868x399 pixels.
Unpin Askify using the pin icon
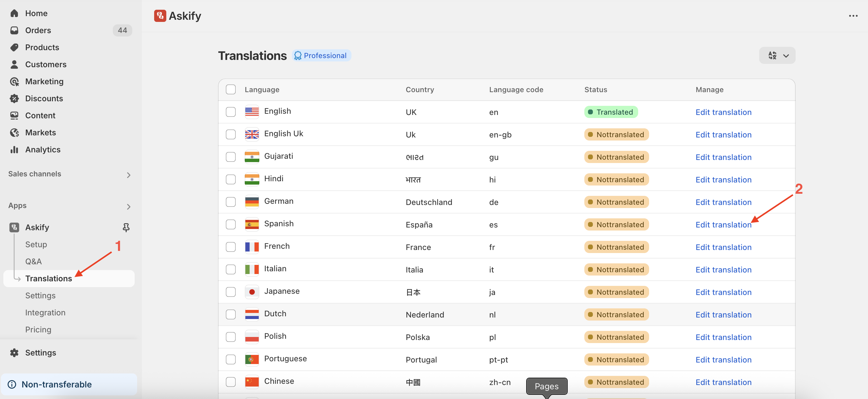click(x=126, y=227)
